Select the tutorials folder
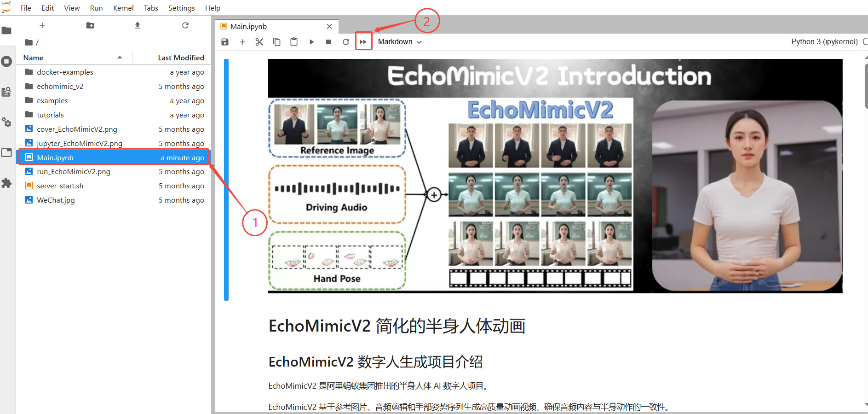Image resolution: width=868 pixels, height=414 pixels. coord(114,115)
